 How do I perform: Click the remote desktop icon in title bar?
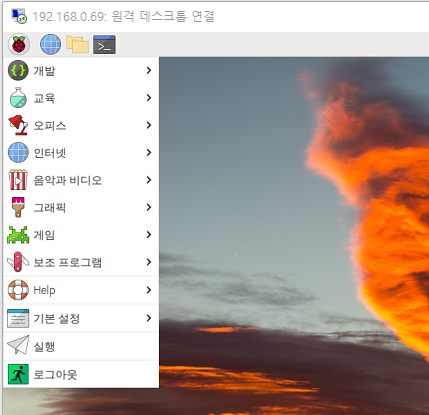tap(19, 16)
